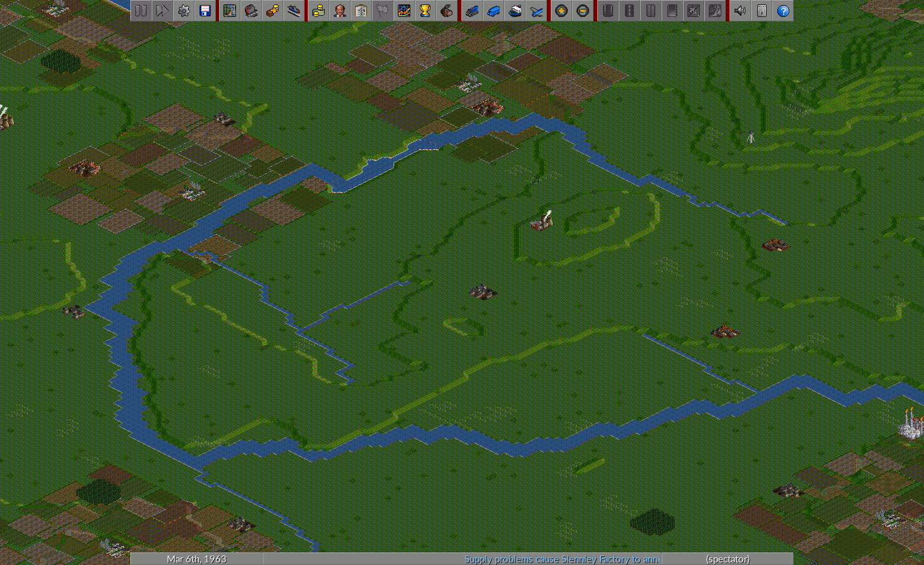Show the list of road vehicles
Viewport: 924px width, 565px height.
pyautogui.click(x=493, y=11)
